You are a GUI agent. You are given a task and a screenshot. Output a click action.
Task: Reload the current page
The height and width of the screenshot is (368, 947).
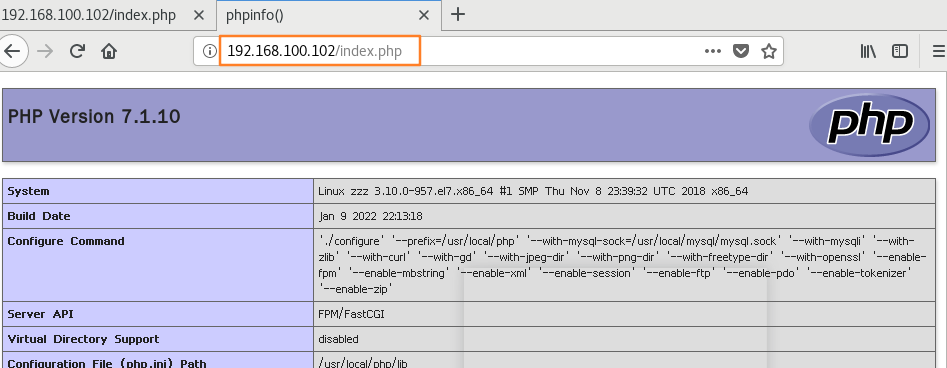pyautogui.click(x=77, y=51)
